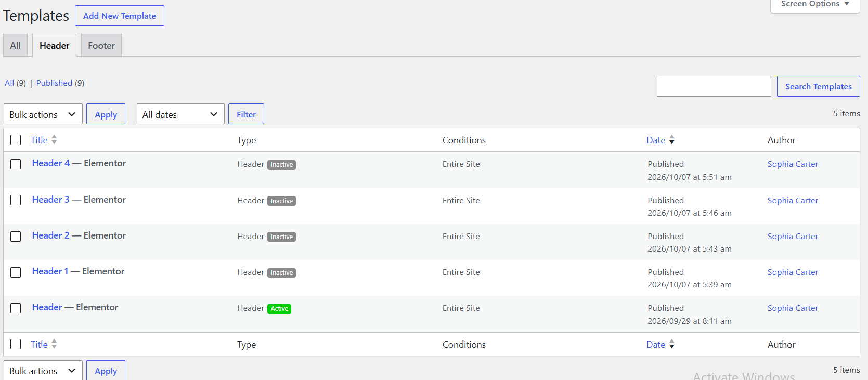Viewport: 868px width, 380px height.
Task: Click the 2026/10/07 at 5:39 am date
Action: click(x=690, y=285)
